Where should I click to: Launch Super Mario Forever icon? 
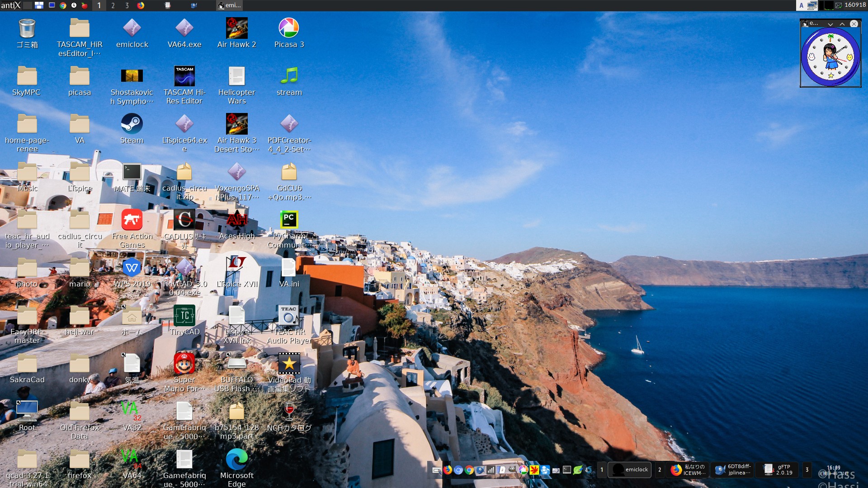click(x=184, y=363)
